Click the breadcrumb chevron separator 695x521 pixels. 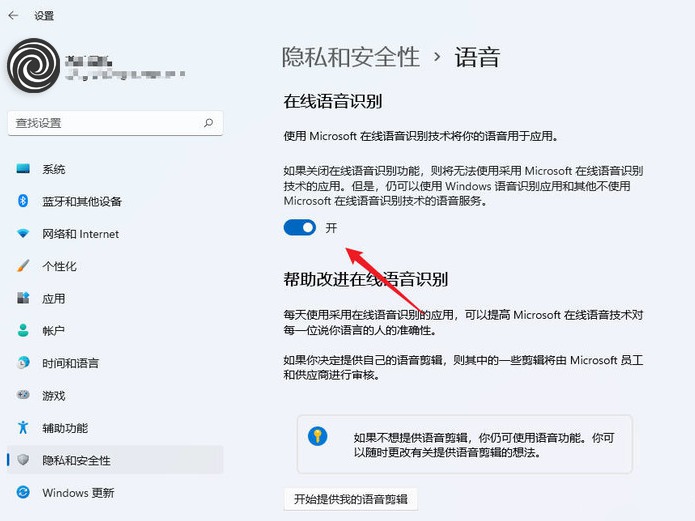click(437, 57)
